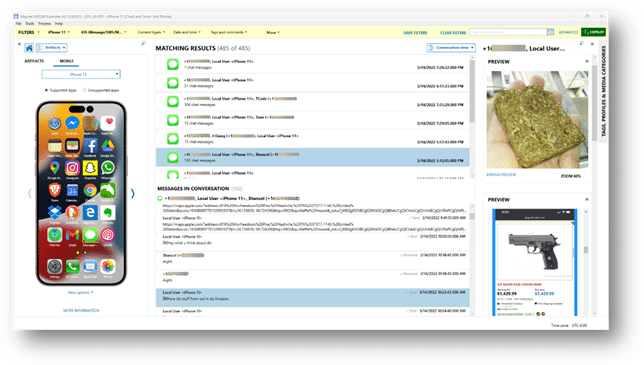Select the Supported apps radio button
The width and height of the screenshot is (644, 365).
(x=46, y=90)
